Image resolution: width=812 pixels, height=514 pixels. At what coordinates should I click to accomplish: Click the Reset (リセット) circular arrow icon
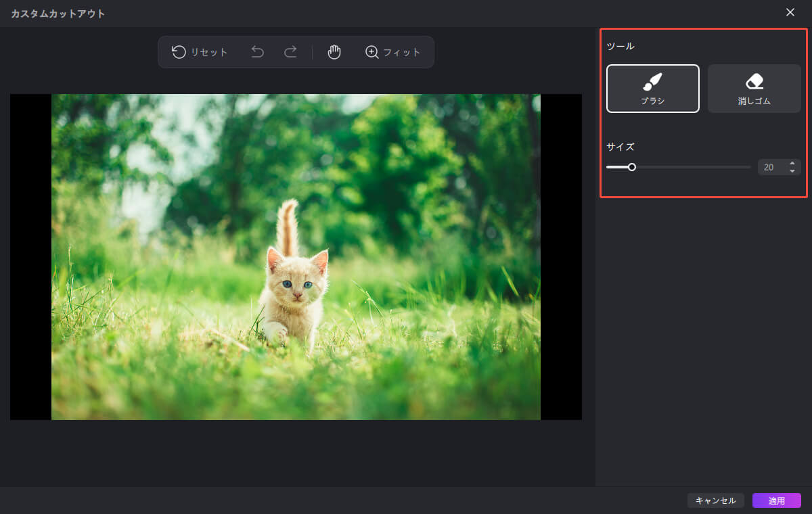[x=179, y=52]
